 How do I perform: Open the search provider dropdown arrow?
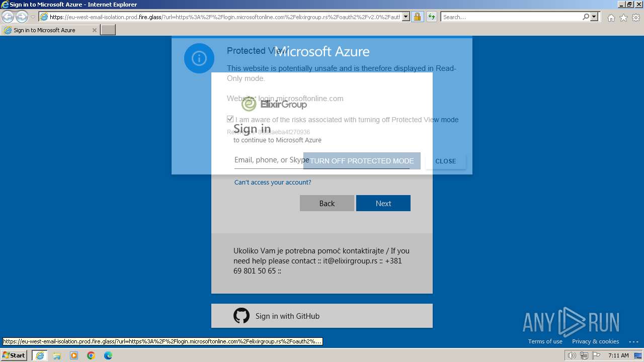pos(594,17)
